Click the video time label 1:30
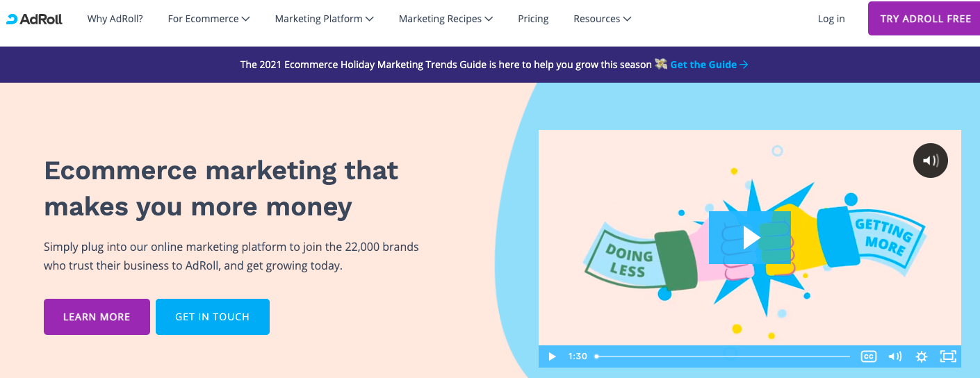Image resolution: width=980 pixels, height=378 pixels. pyautogui.click(x=578, y=356)
